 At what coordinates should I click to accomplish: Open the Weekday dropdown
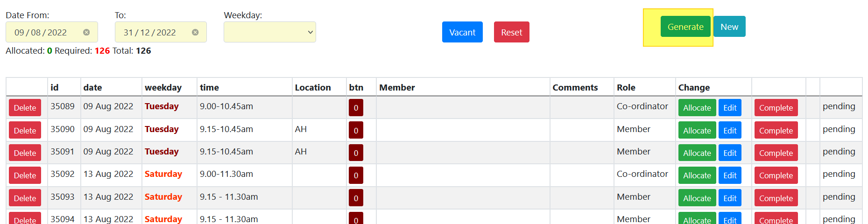(x=269, y=32)
